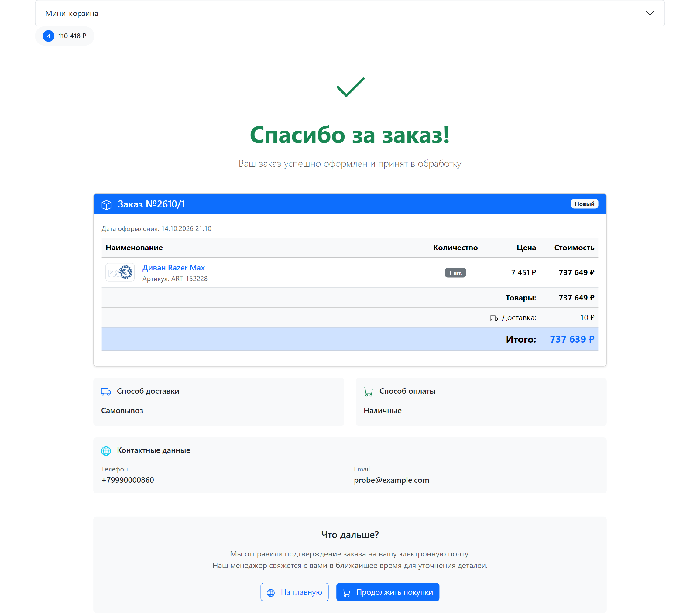Click the cart total 110 418 ₽
This screenshot has width=700, height=613.
(x=72, y=36)
